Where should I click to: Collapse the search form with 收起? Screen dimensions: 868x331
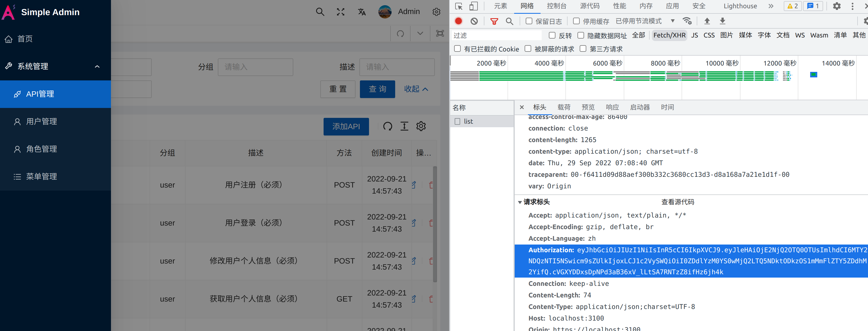416,89
